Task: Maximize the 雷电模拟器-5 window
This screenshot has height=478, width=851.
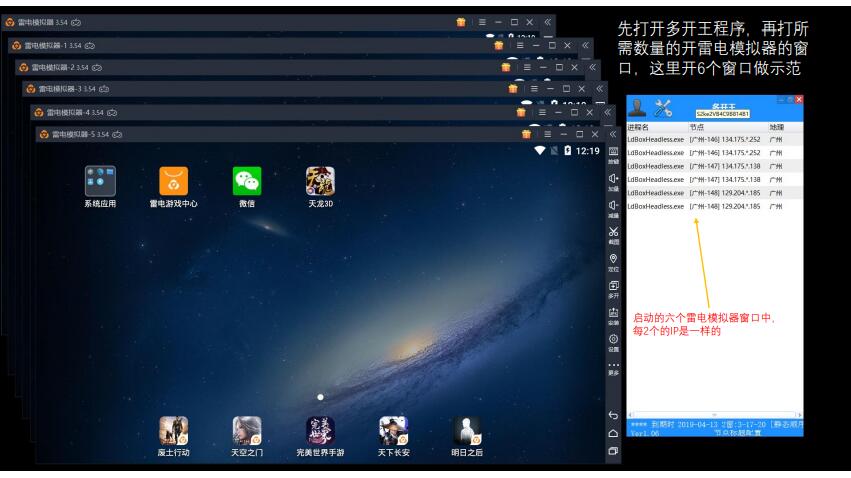Action: coord(579,134)
